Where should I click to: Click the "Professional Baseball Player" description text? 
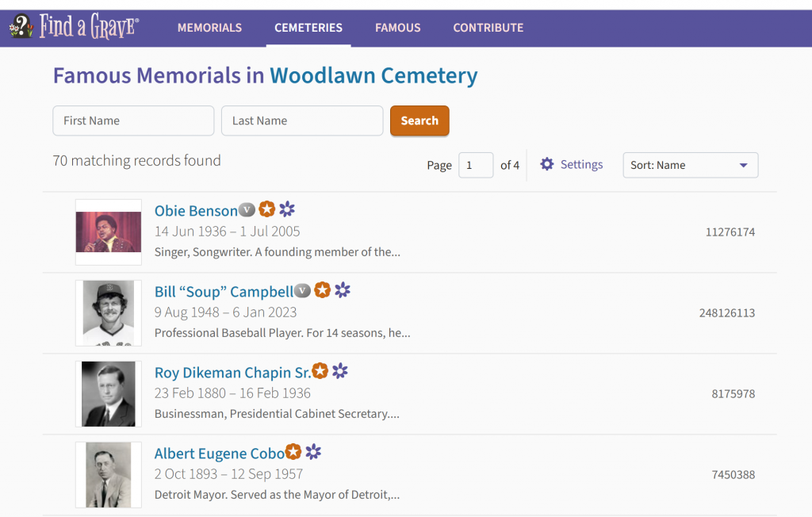(282, 333)
